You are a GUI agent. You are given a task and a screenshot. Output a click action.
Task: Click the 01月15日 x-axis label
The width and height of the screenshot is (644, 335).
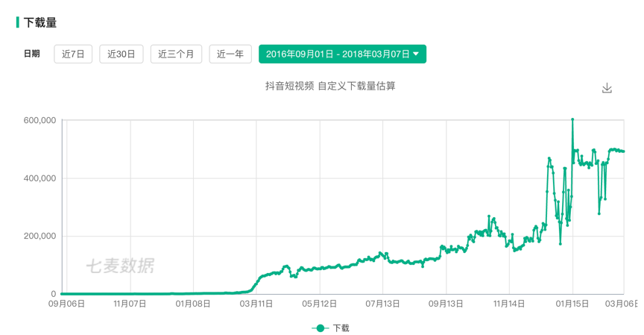tap(572, 304)
